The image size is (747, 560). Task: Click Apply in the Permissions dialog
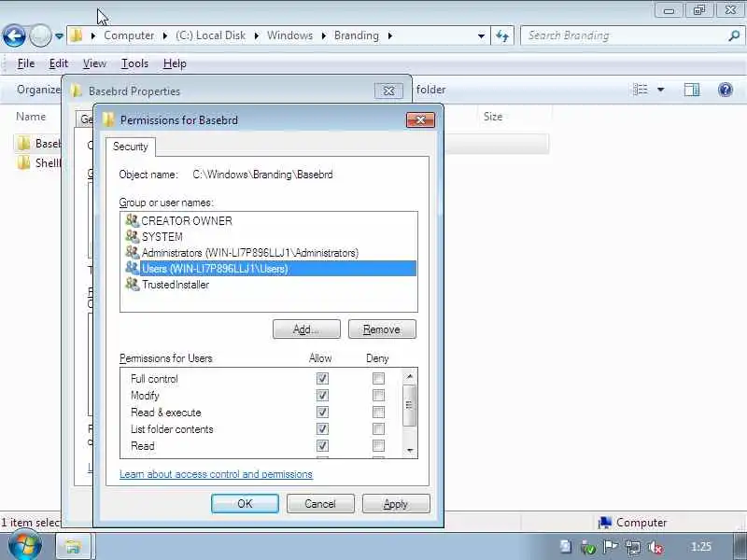396,504
